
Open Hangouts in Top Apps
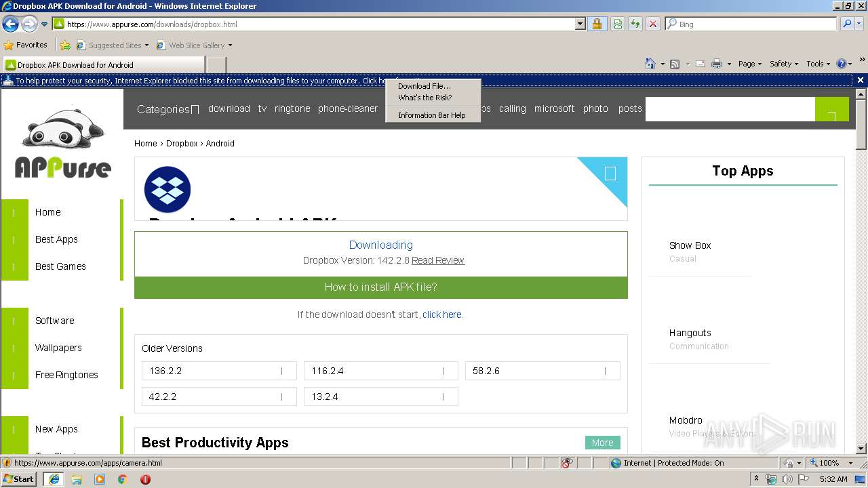coord(690,333)
